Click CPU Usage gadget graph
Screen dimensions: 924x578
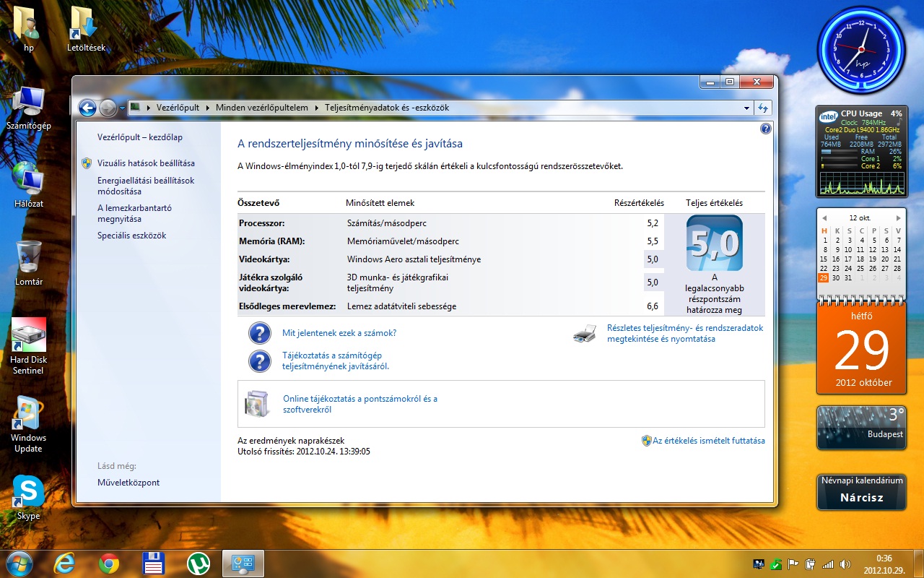pyautogui.click(x=861, y=184)
